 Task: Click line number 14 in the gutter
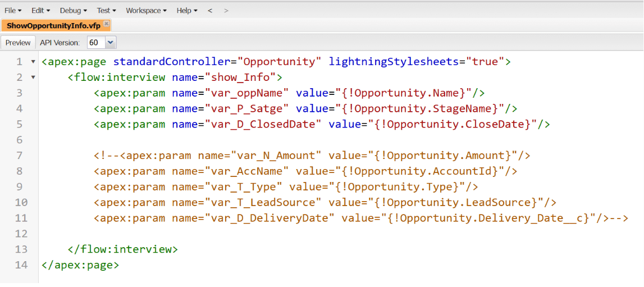click(19, 265)
